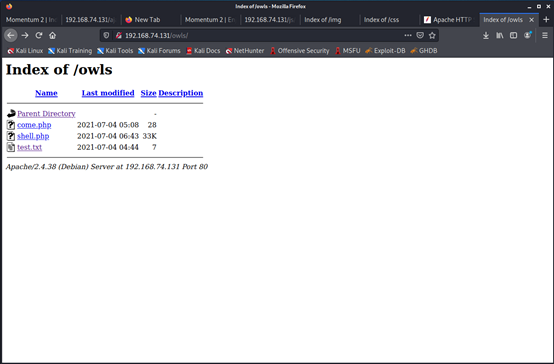This screenshot has width=554, height=364.
Task: Sort listing by Size
Action: [x=148, y=93]
